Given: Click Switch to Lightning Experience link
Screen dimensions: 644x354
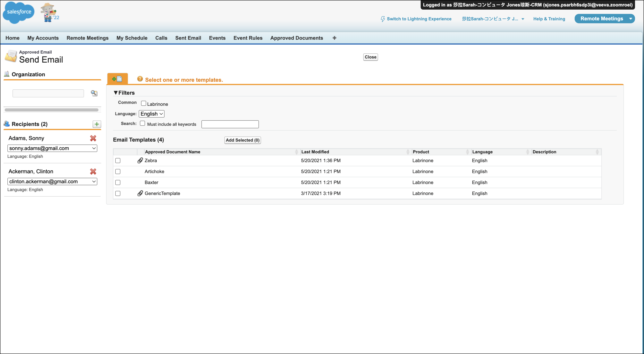Looking at the screenshot, I should [419, 19].
